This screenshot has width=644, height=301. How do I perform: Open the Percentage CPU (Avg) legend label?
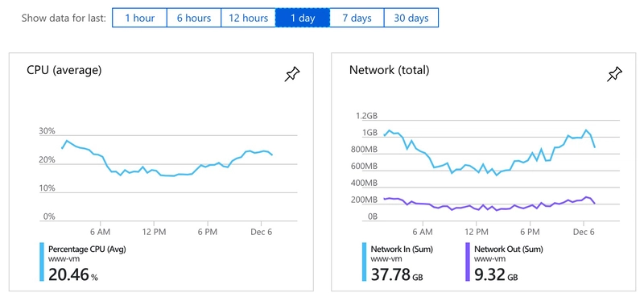coord(87,249)
